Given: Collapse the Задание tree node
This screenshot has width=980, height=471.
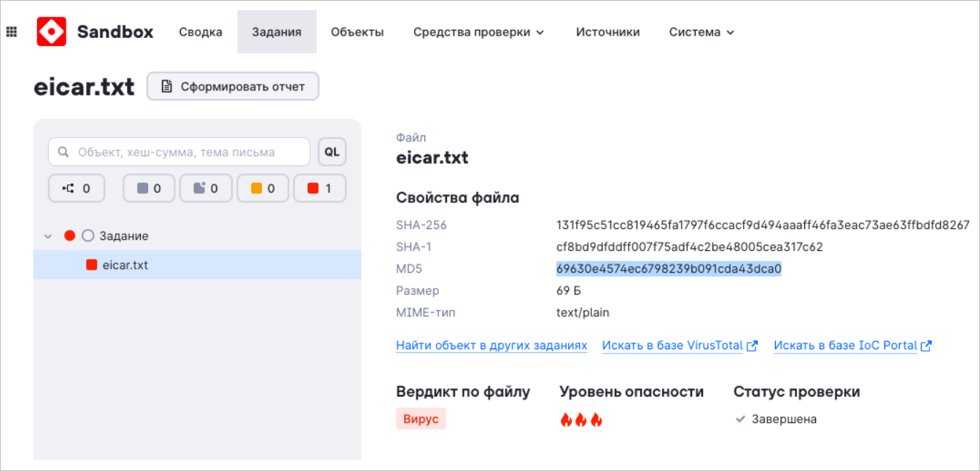Looking at the screenshot, I should coord(48,236).
